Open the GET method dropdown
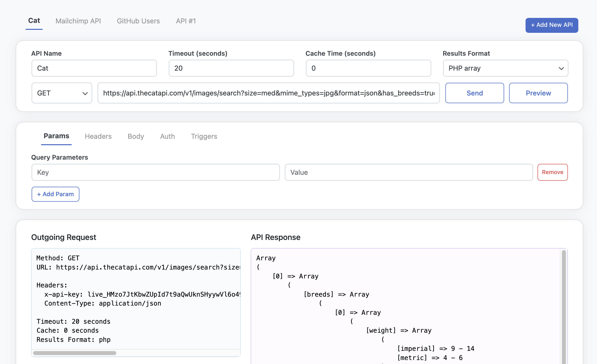 [x=62, y=93]
